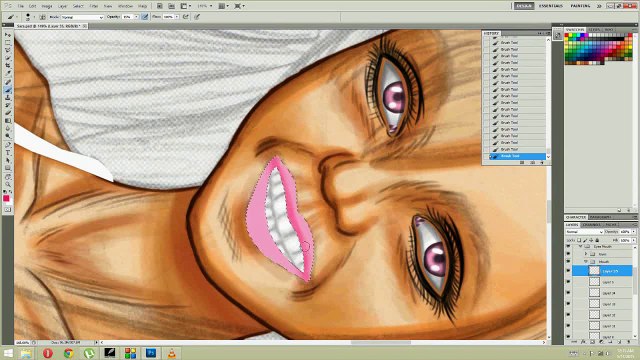Click the Windows Start button
The height and width of the screenshot is (360, 640).
tap(8, 353)
